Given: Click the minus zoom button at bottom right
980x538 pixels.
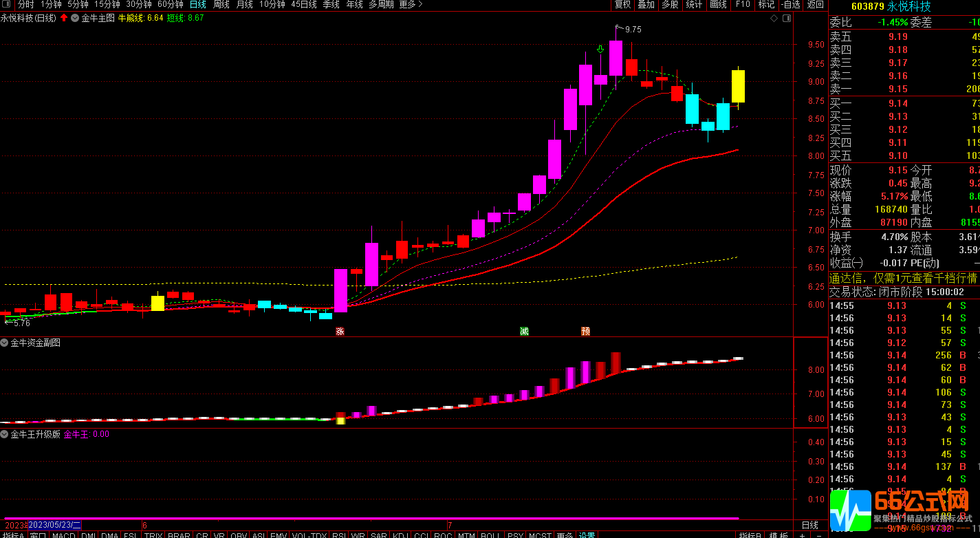Looking at the screenshot, I should coord(818,535).
